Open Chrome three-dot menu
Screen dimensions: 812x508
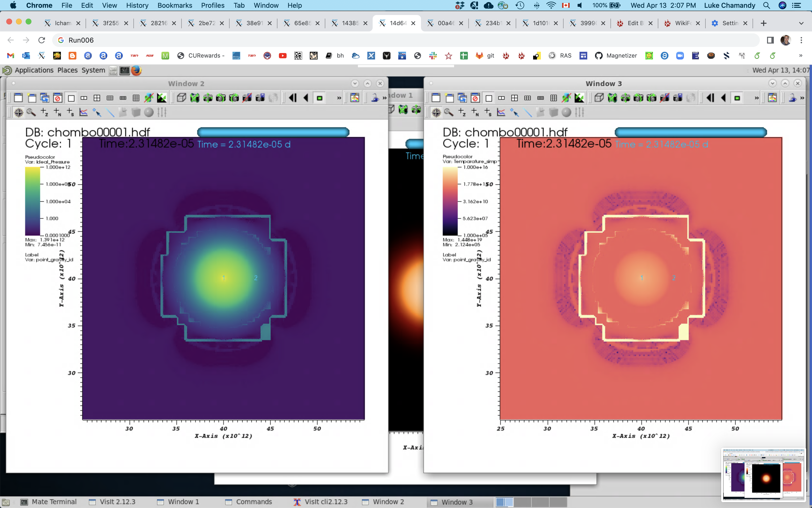coord(801,40)
